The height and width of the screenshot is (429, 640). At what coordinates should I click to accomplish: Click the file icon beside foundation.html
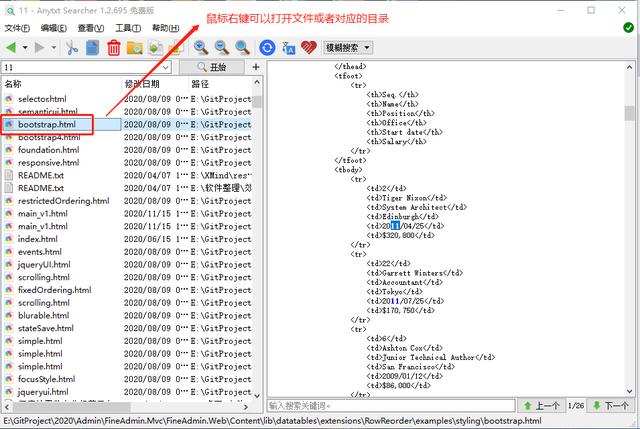tap(9, 150)
